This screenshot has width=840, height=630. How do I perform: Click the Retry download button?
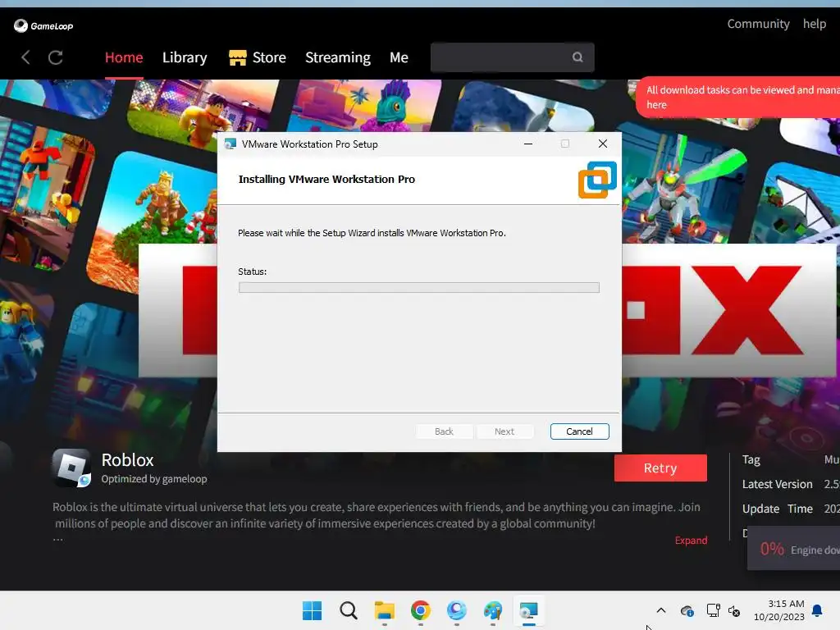tap(660, 468)
